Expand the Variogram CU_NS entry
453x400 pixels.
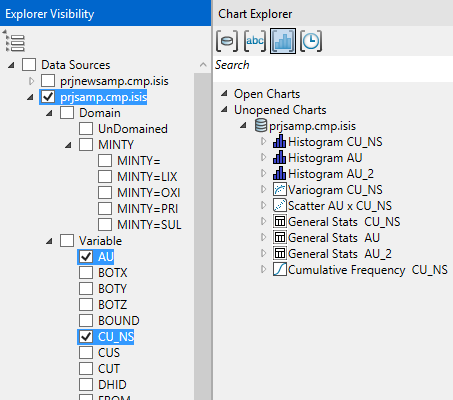(x=263, y=189)
